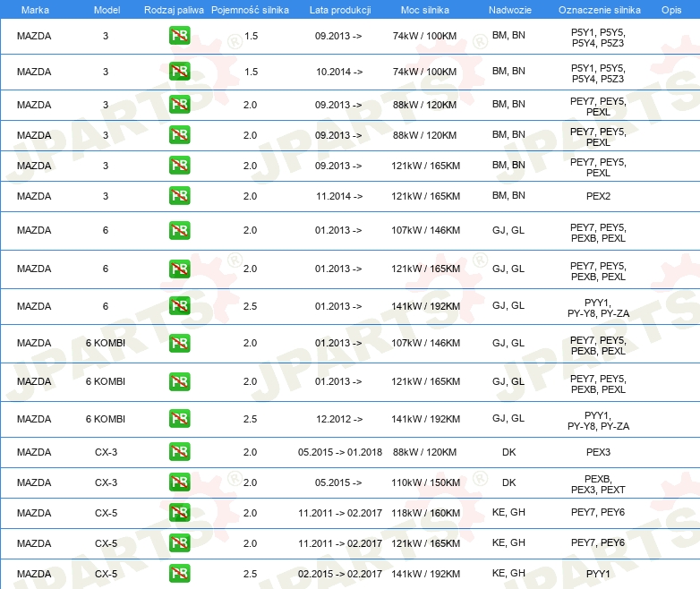Click the fuel icon for CX-5 2.5 PYY1 row
Screen dimensions: 700x589
point(179,574)
